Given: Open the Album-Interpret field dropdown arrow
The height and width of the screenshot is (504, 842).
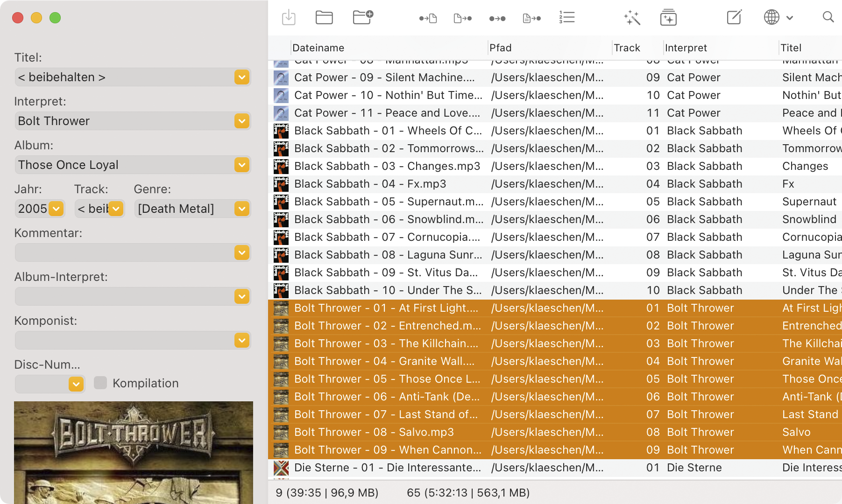Looking at the screenshot, I should pyautogui.click(x=242, y=296).
